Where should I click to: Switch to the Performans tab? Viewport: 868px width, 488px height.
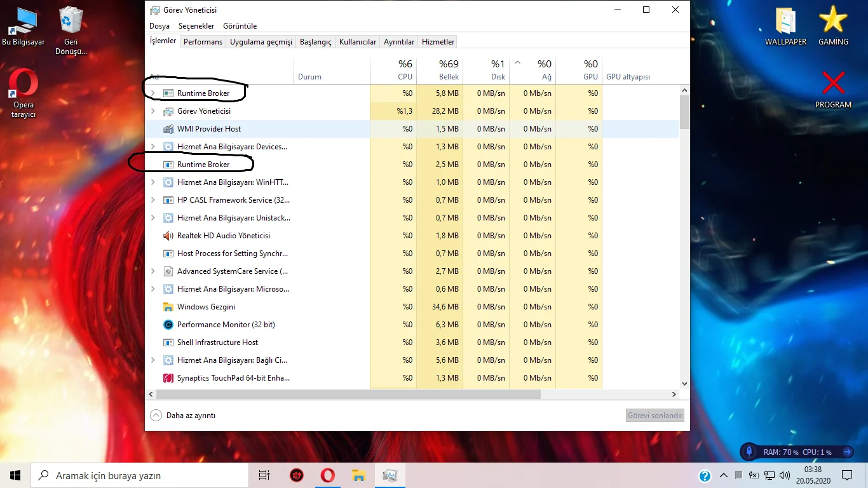tap(203, 42)
